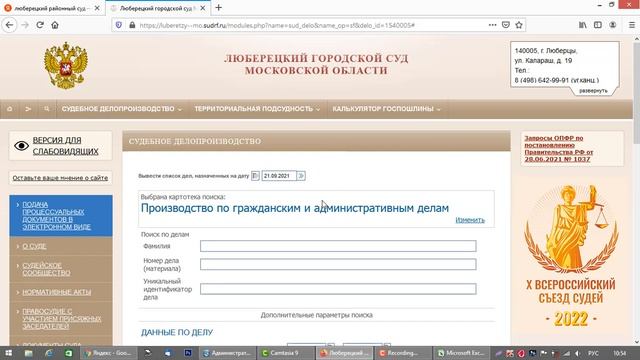Open 'Правосудие с участием присяжных заседателей'
This screenshot has width=640, height=360.
click(62, 319)
